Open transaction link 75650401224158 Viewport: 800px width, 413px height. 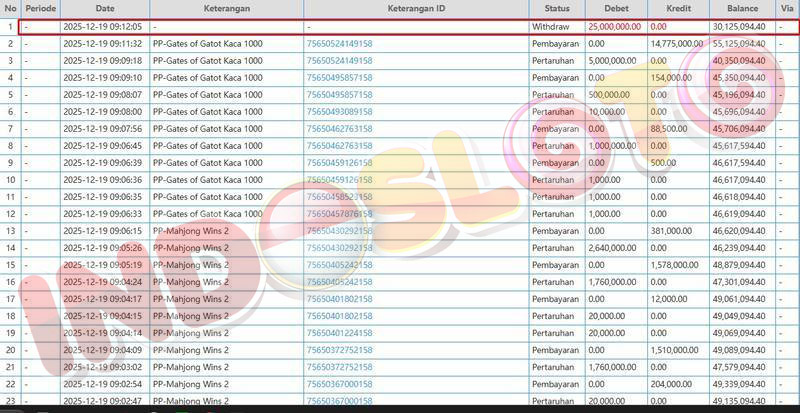(339, 333)
